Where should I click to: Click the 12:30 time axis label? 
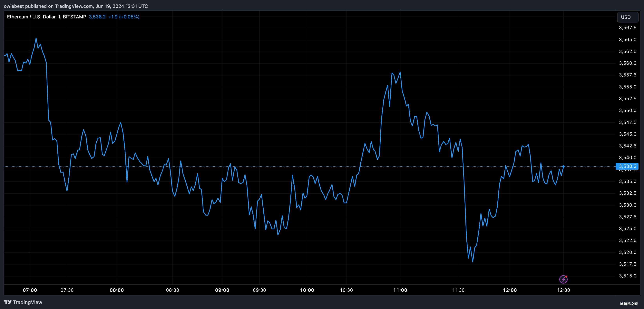(x=563, y=290)
